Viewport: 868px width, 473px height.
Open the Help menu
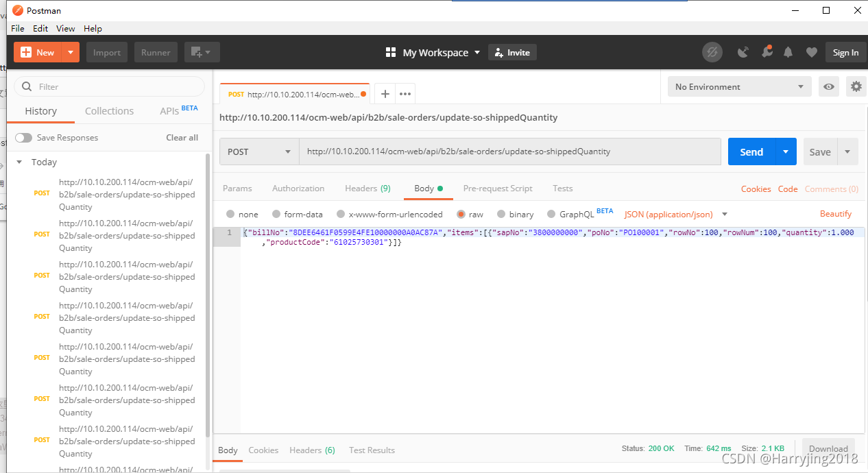tap(93, 28)
